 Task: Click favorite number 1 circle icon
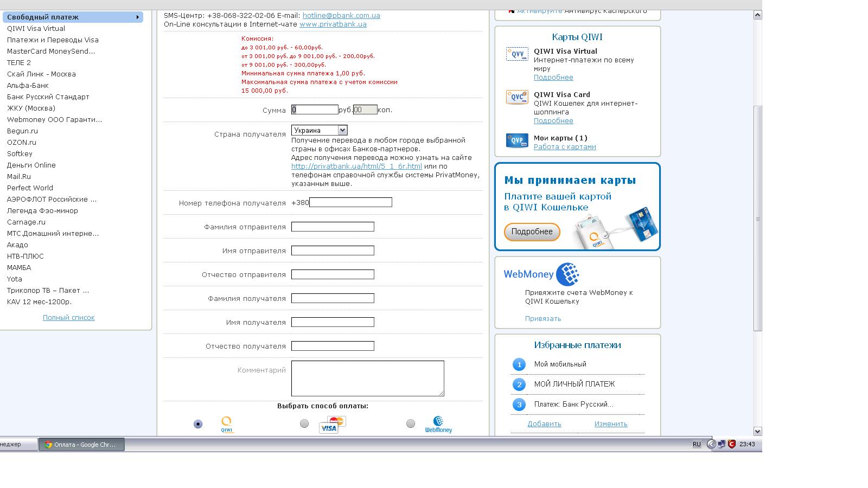tap(519, 364)
